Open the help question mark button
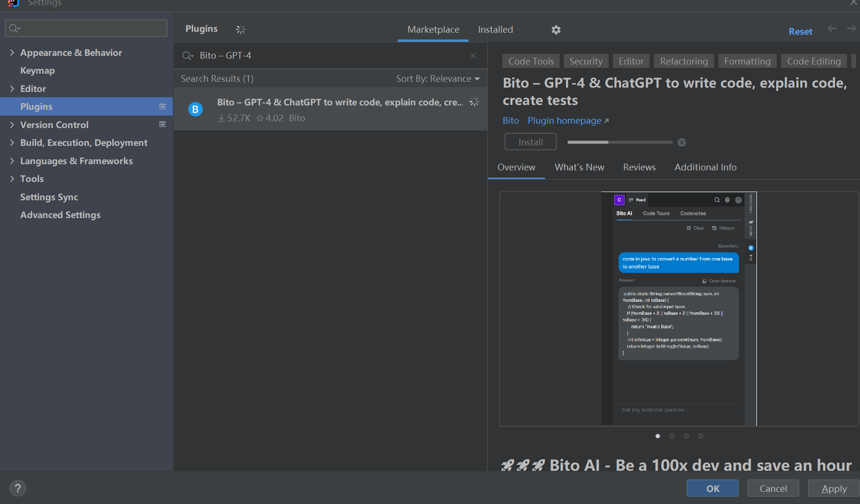The image size is (860, 504). [18, 488]
